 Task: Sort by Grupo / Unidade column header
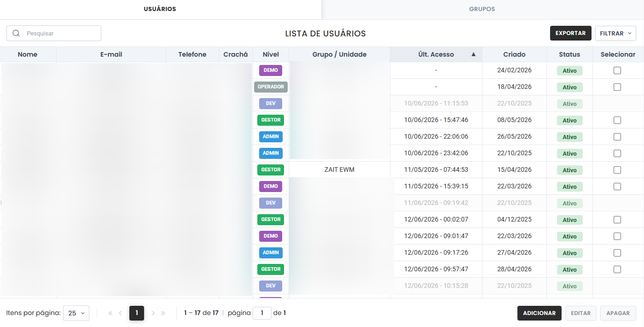[339, 54]
